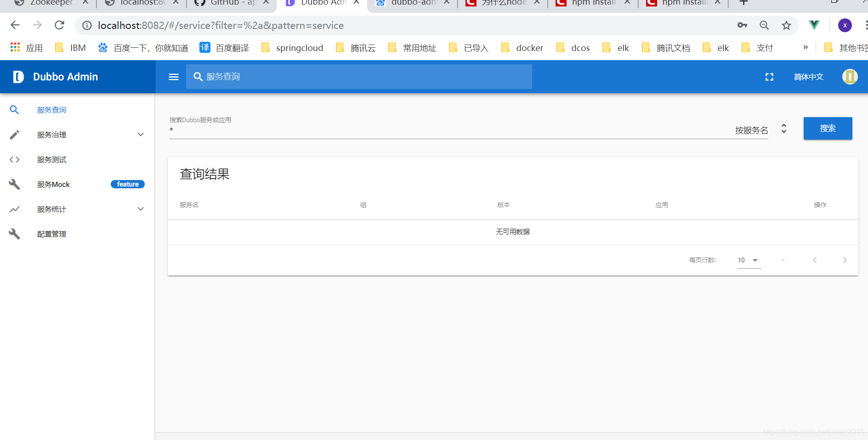Viewport: 868px width, 440px height.
Task: Click the feature badge next to 服务Mock
Action: pyautogui.click(x=128, y=184)
